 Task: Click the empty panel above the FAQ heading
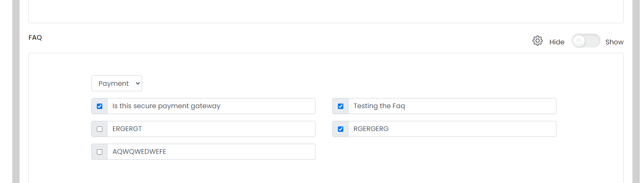(x=326, y=11)
